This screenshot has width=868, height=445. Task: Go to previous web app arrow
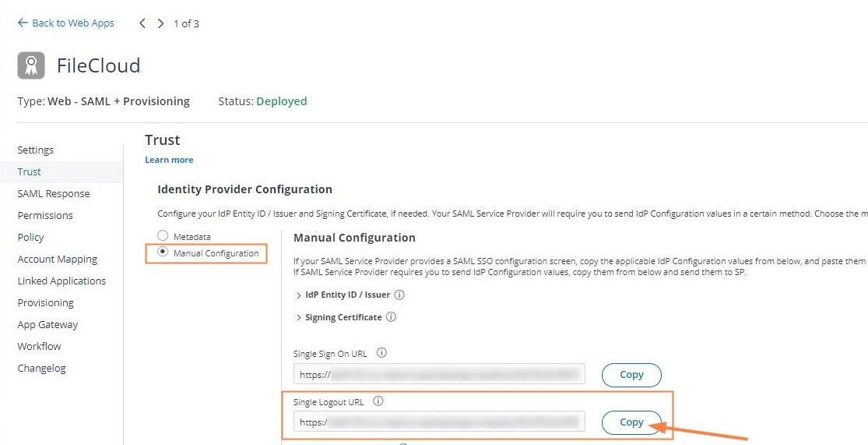[142, 23]
